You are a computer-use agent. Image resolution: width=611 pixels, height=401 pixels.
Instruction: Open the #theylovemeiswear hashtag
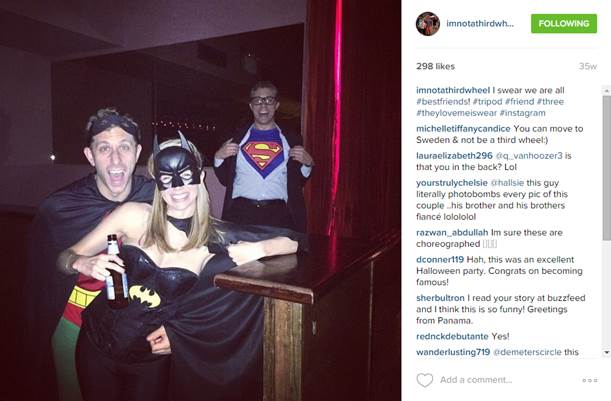[456, 113]
